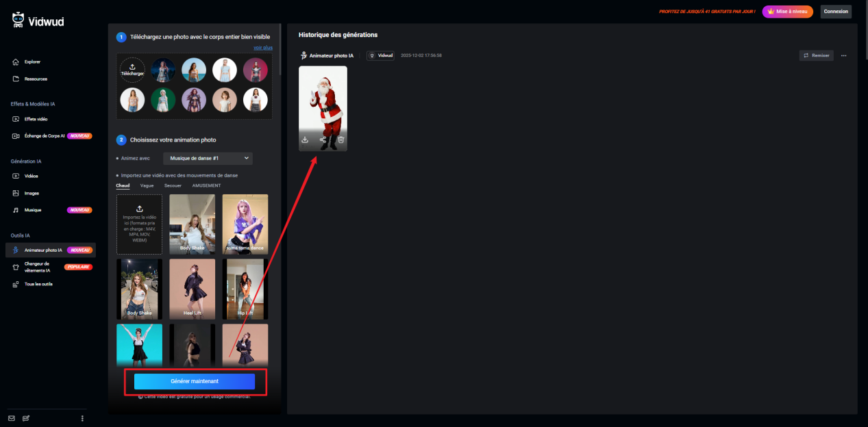Open Connexion to sign in
The image size is (868, 427).
coord(836,11)
